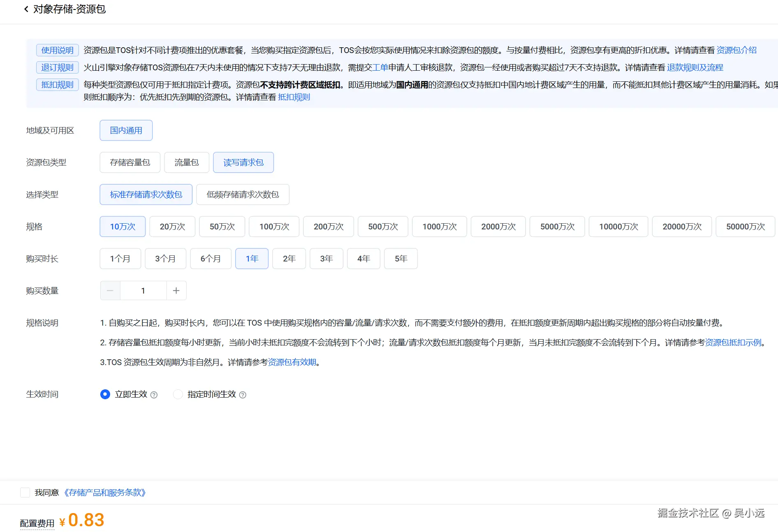Image resolution: width=778 pixels, height=532 pixels.
Task: Click the help icon next to 指定时间生效
Action: click(x=243, y=394)
